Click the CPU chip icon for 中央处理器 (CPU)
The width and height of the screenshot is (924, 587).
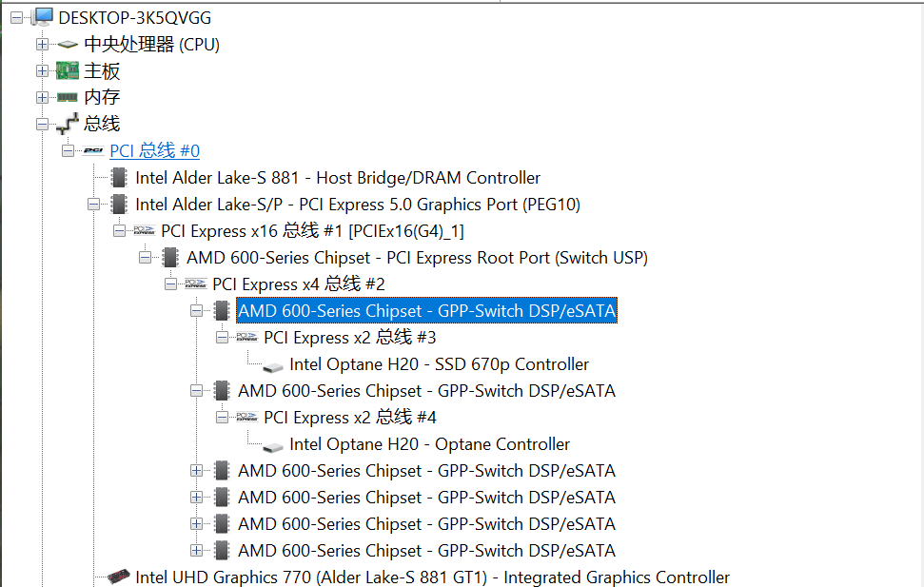click(68, 44)
